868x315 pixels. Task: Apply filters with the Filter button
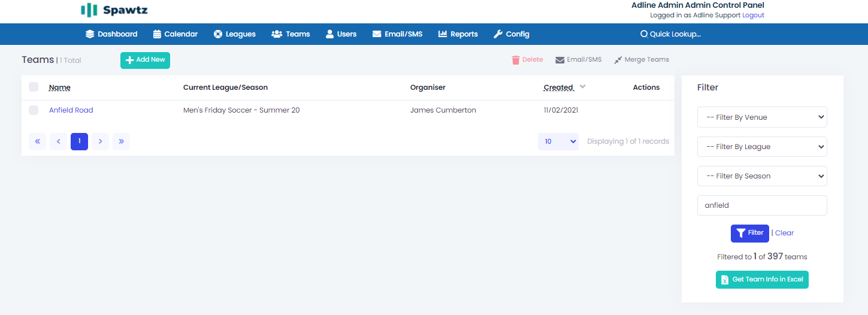coord(749,234)
